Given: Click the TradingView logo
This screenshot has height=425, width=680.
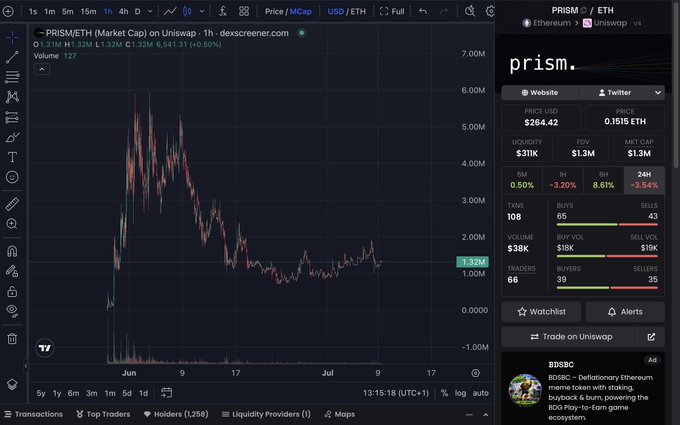Looking at the screenshot, I should pos(45,348).
